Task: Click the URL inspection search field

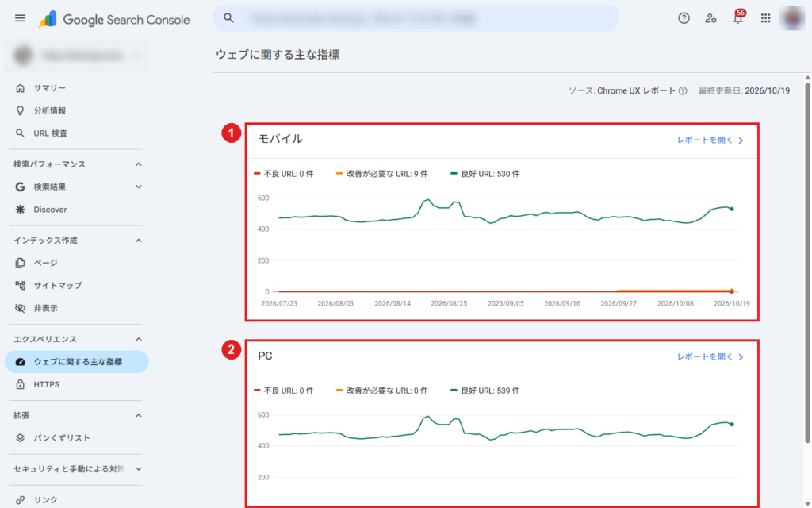Action: point(416,18)
